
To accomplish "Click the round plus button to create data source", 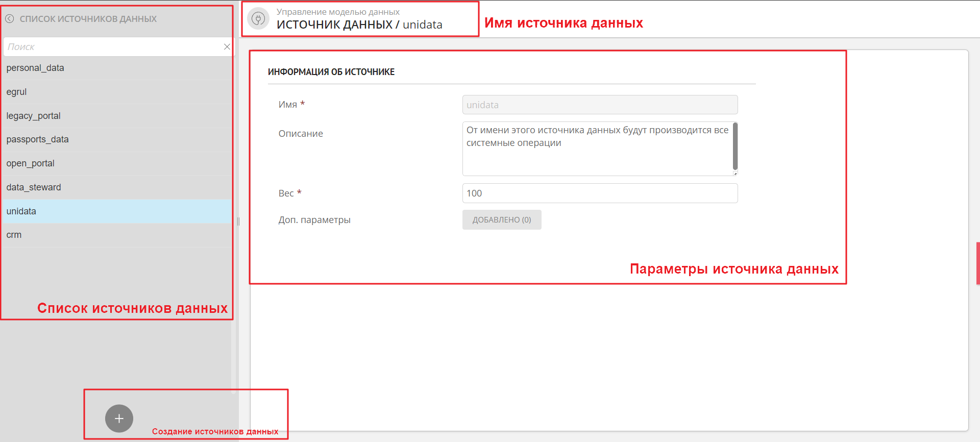I will (x=119, y=419).
